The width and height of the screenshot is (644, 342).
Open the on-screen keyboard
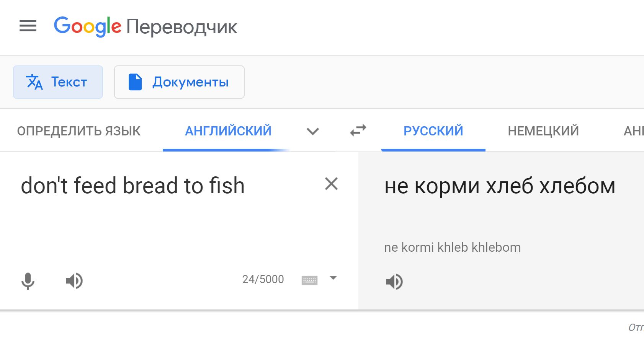pyautogui.click(x=309, y=280)
